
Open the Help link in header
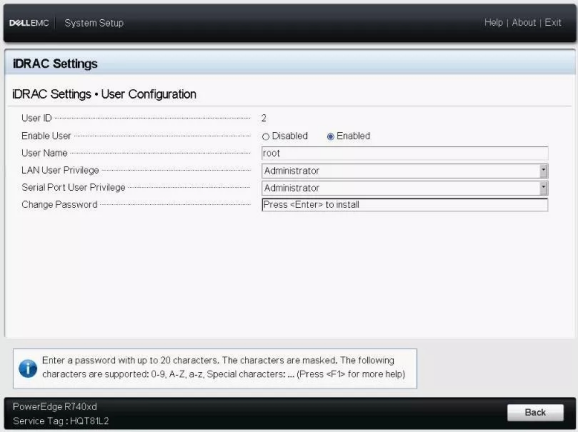tap(493, 23)
